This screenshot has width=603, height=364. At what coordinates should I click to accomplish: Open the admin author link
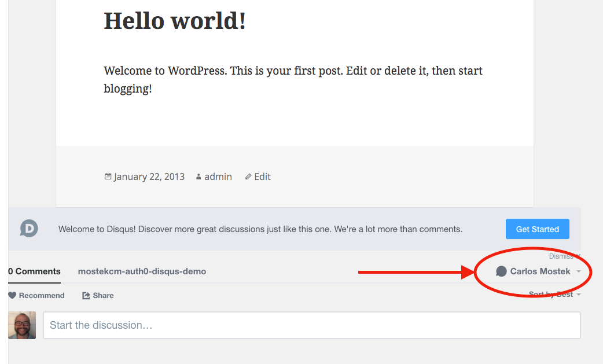[x=218, y=177]
